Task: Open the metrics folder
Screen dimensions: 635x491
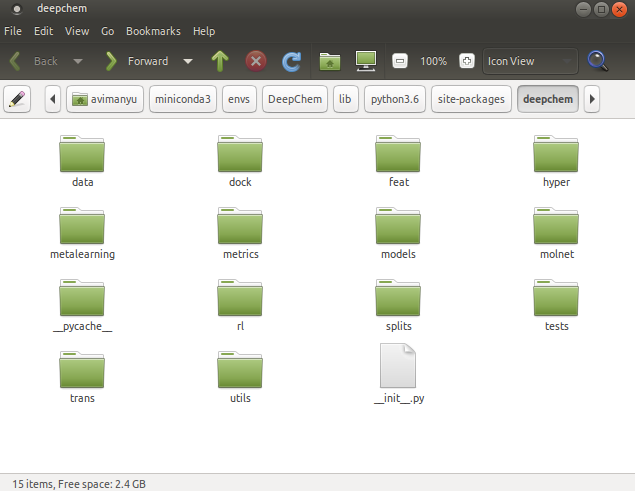Action: pyautogui.click(x=240, y=233)
